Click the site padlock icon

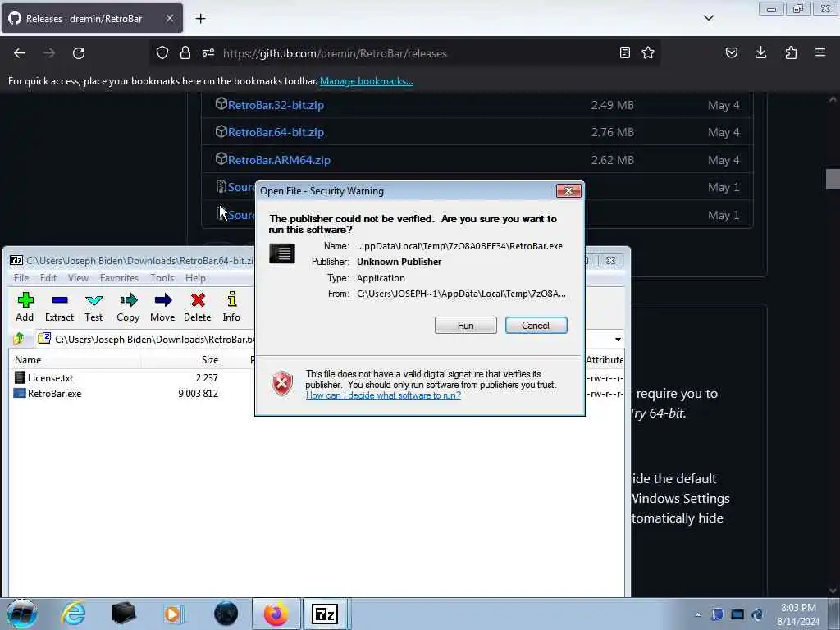[x=185, y=53]
